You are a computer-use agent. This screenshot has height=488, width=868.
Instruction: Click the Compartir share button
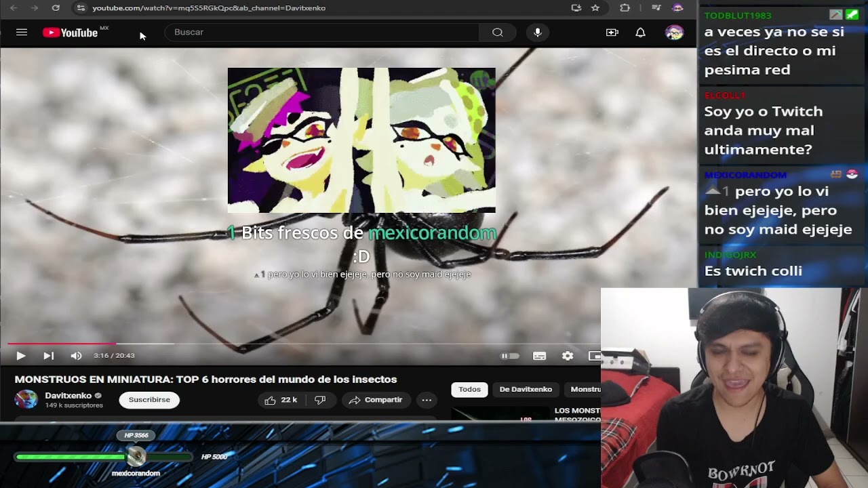[x=376, y=400]
